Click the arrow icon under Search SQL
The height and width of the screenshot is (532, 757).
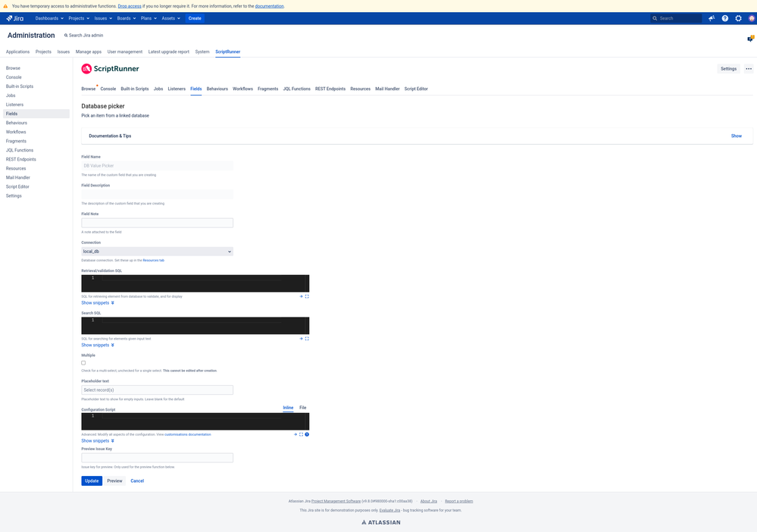[301, 339]
